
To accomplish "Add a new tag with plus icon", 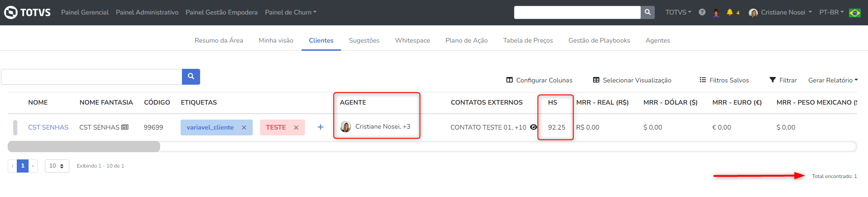I will point(320,127).
